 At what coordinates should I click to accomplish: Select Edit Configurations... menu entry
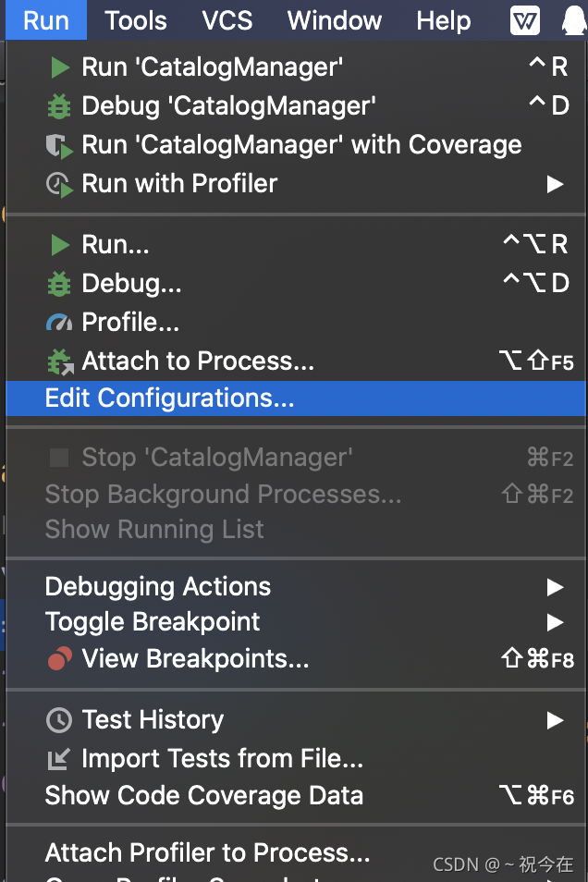pyautogui.click(x=169, y=398)
